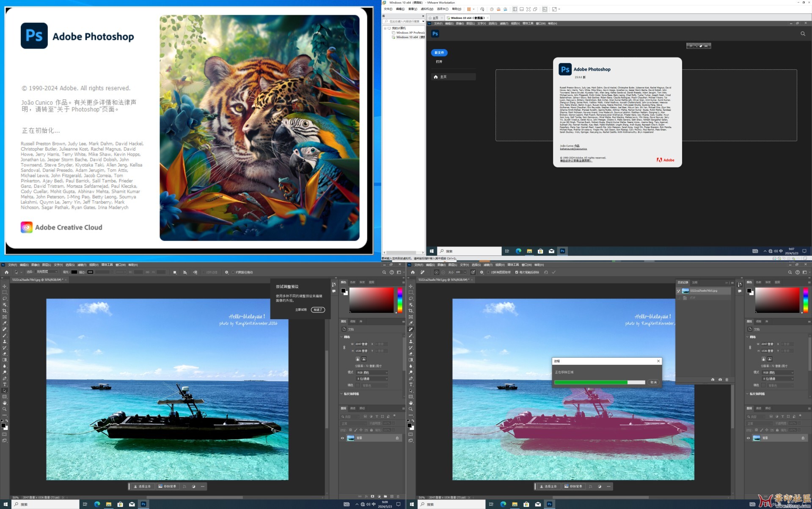The image size is (812, 509).
Task: Select add-to-selection mode in right Photoshop options bar
Action: (437, 272)
